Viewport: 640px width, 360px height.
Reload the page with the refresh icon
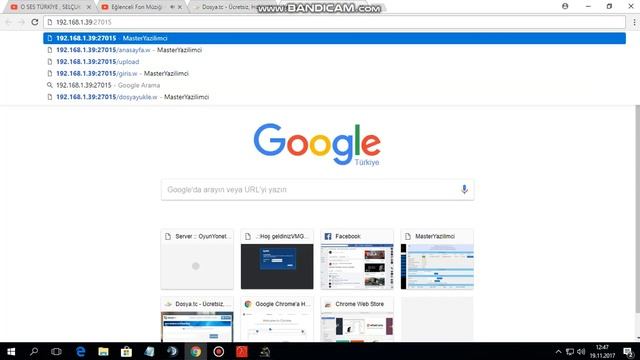tap(35, 22)
